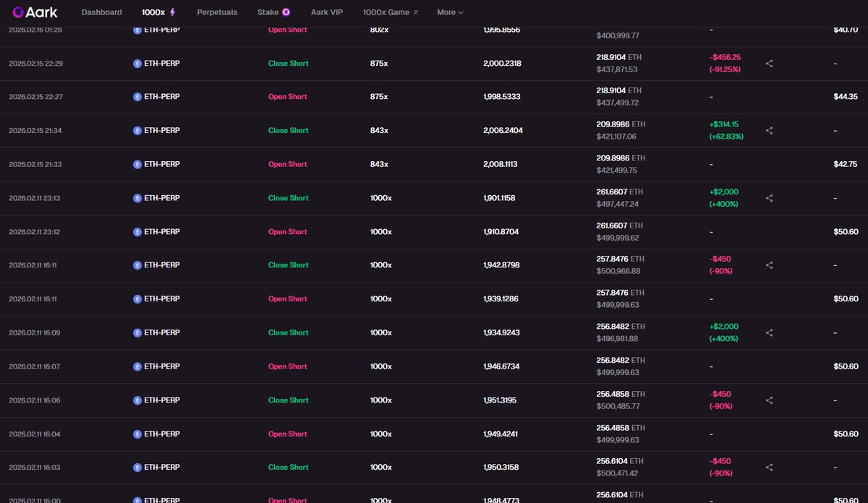Viewport: 868px width, 503px height.
Task: Click Open Short at price 1,998.5333
Action: (287, 97)
